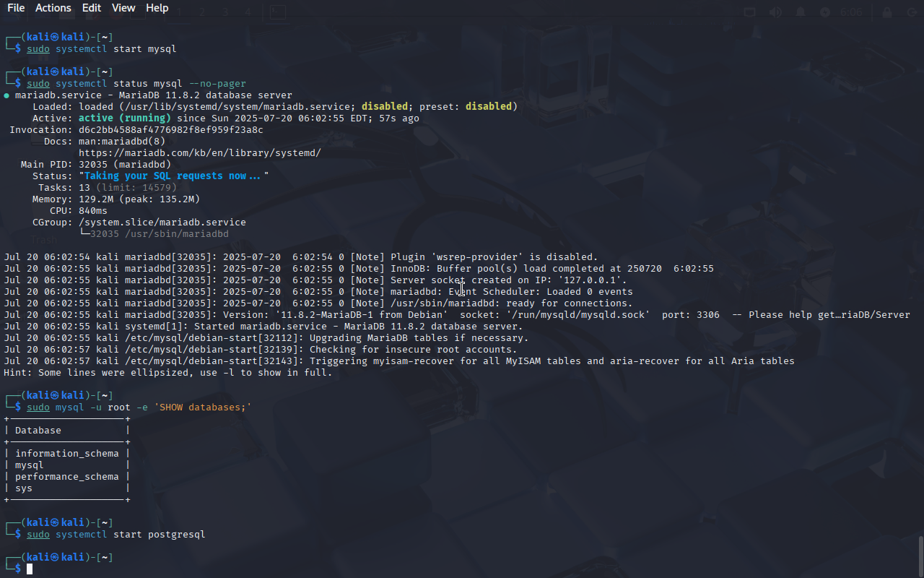This screenshot has width=924, height=578.
Task: Open the Edit menu
Action: pyautogui.click(x=92, y=8)
